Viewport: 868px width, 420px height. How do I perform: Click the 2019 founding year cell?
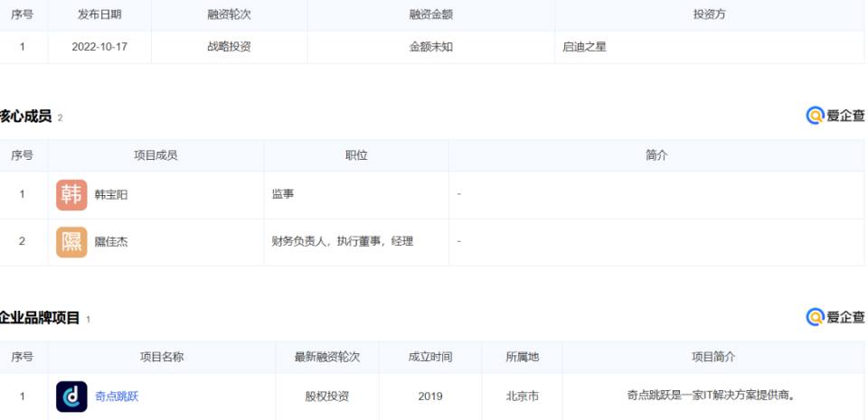[x=430, y=397]
